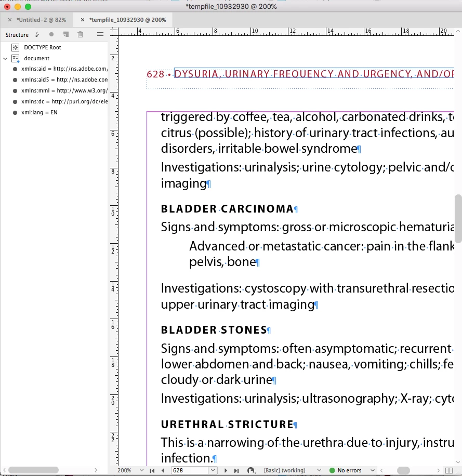Collapse the document element in Structure tree
The image size is (462, 476).
coord(5,58)
